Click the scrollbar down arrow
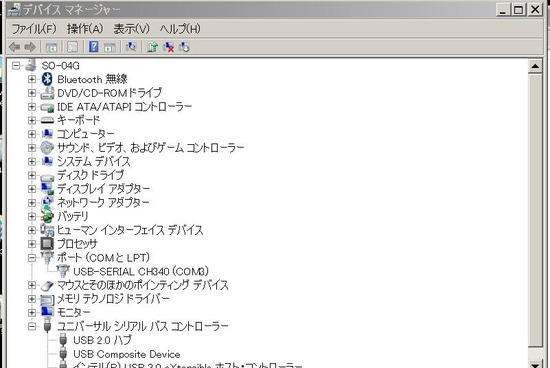Screen dimensions: 550x368 point(535,363)
